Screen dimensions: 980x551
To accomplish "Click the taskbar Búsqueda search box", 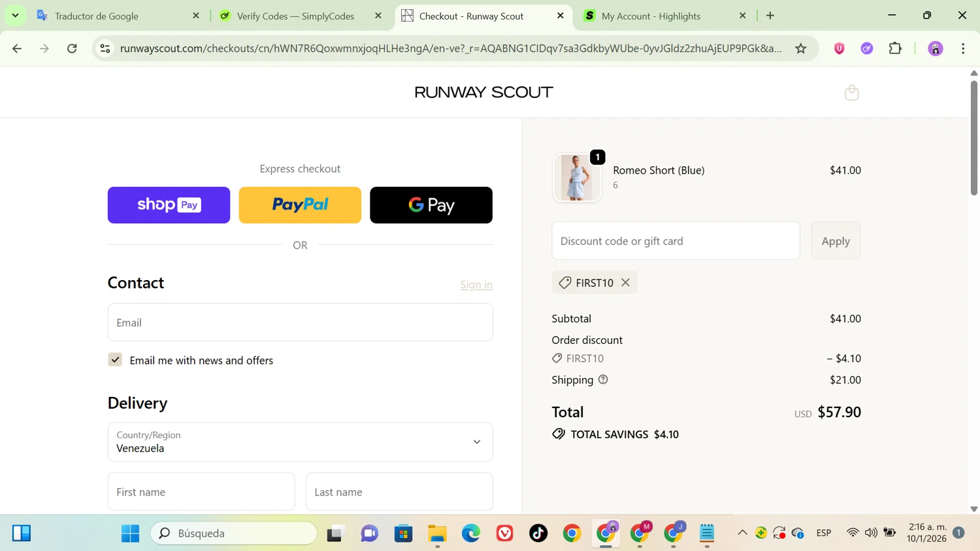I will (x=234, y=533).
